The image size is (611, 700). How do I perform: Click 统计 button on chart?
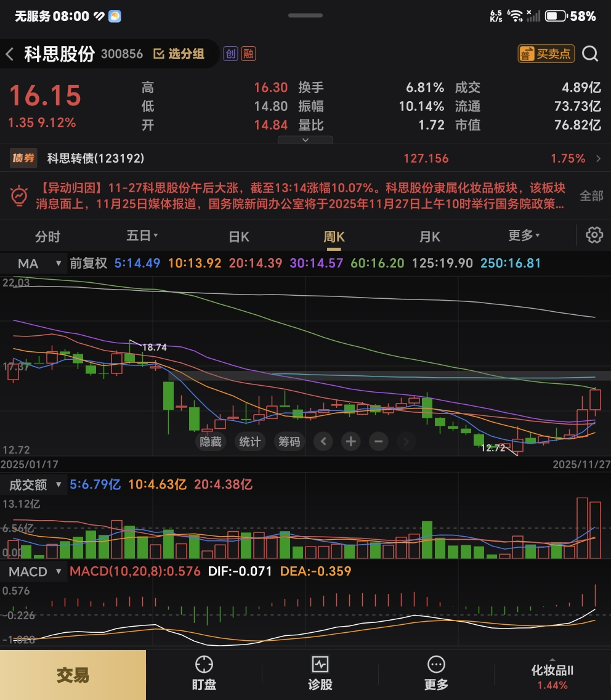(250, 442)
